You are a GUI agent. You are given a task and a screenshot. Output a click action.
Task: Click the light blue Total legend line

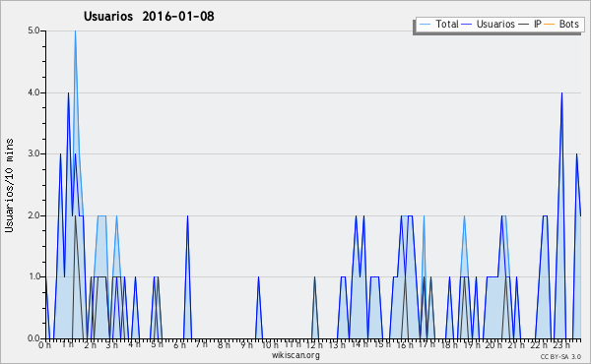pyautogui.click(x=425, y=25)
